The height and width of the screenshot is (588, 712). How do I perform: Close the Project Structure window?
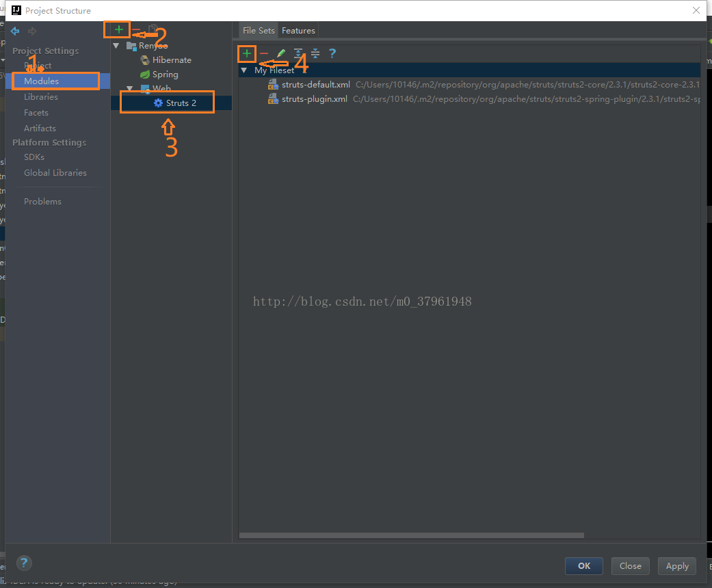tap(696, 10)
